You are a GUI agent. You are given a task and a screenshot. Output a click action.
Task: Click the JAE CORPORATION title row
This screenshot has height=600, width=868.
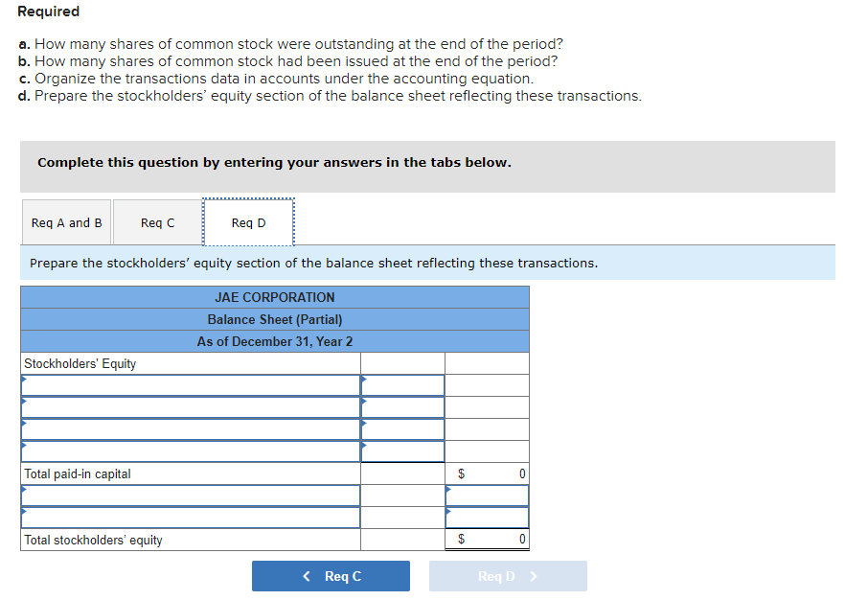pyautogui.click(x=273, y=297)
